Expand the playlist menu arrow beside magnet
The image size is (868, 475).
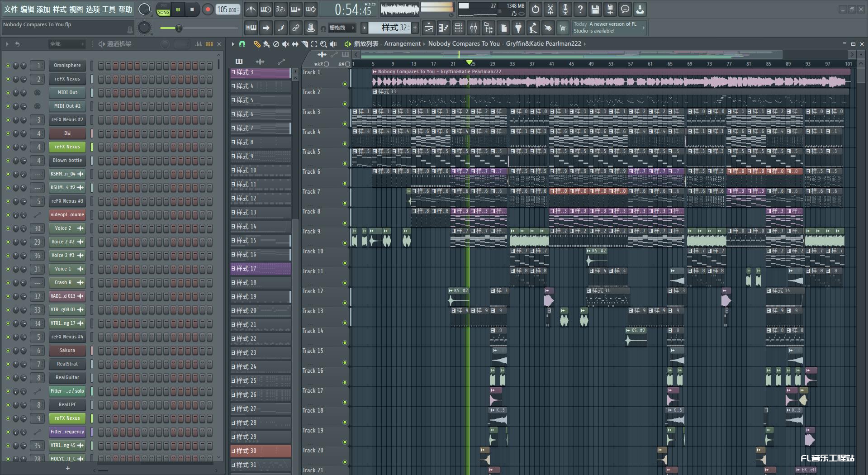click(x=233, y=44)
